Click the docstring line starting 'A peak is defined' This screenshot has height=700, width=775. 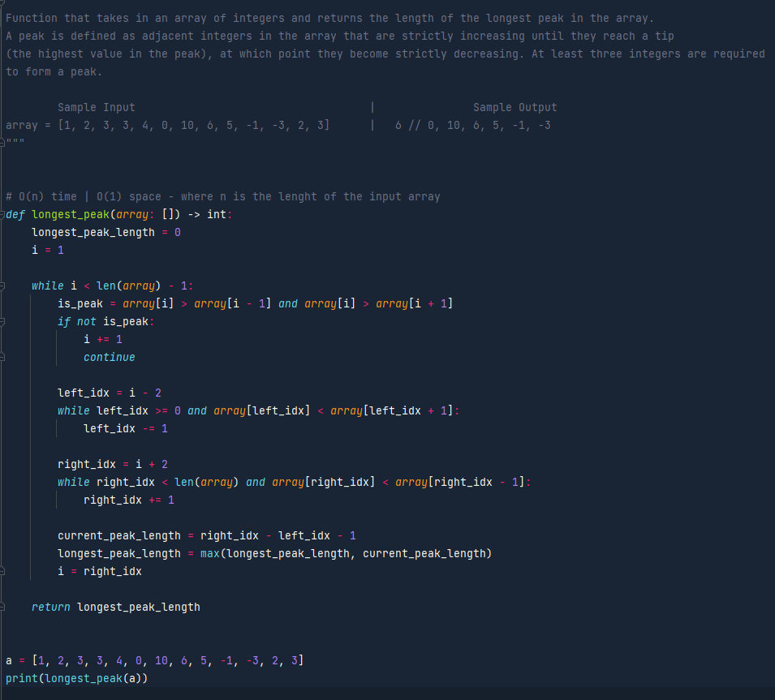pos(340,36)
